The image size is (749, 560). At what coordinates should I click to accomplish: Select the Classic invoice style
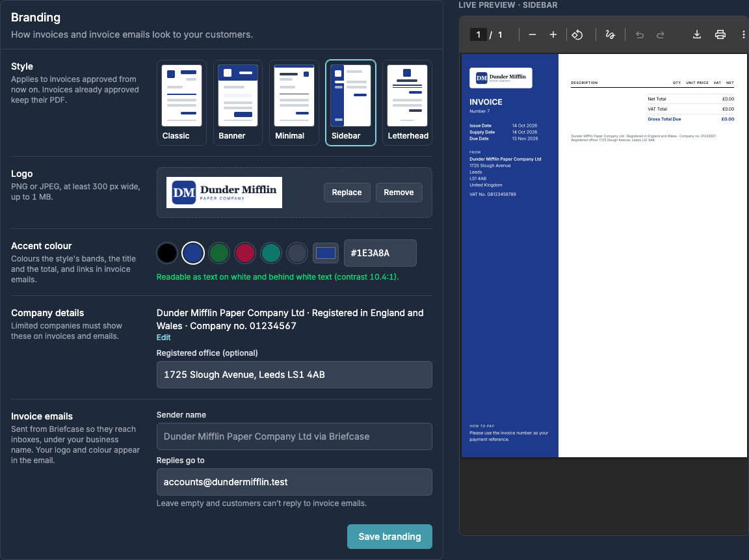(x=181, y=103)
